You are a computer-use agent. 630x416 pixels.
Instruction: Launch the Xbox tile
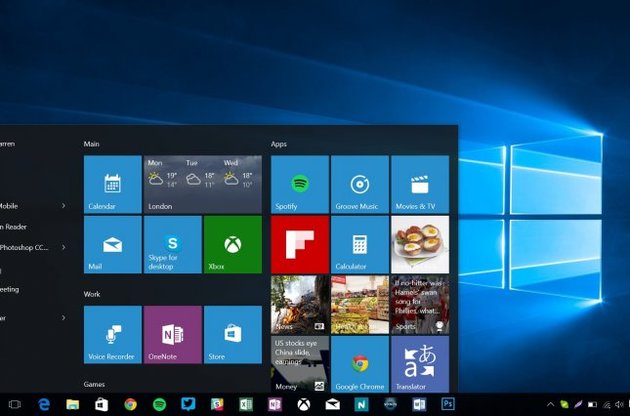pos(232,244)
